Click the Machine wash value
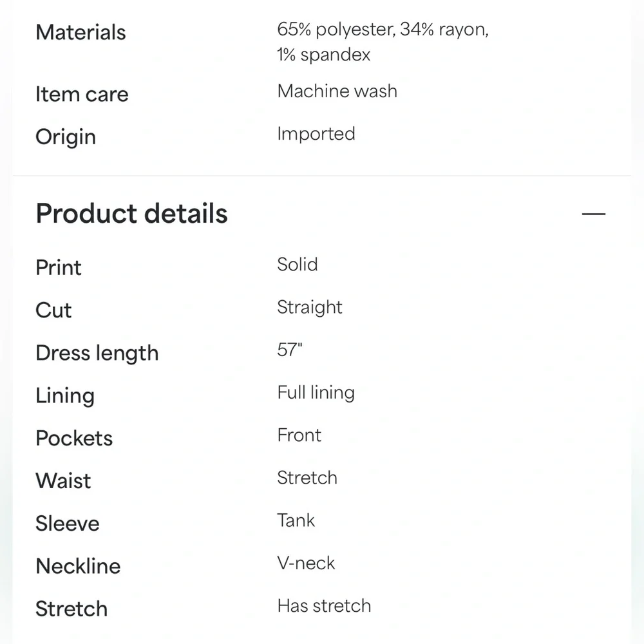Screen dimensions: 644x644 (x=337, y=91)
